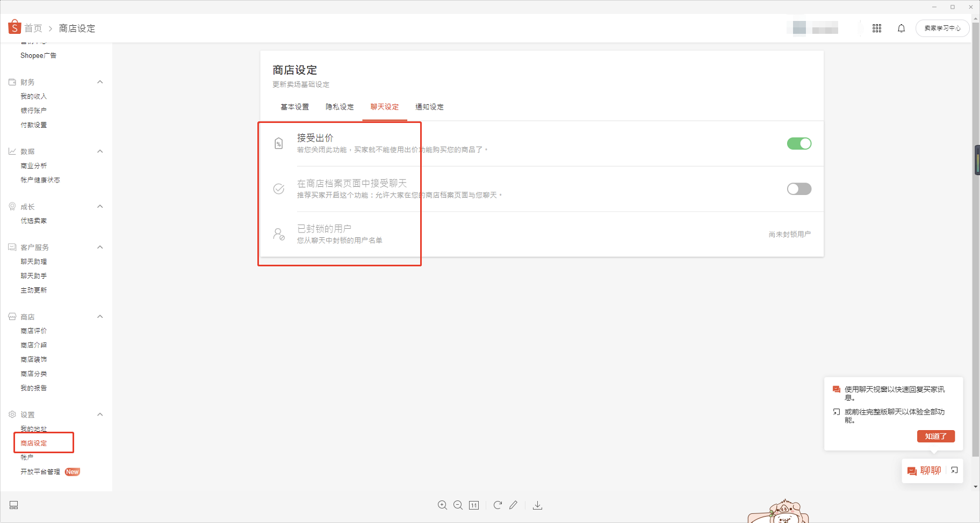This screenshot has height=523, width=980.
Task: Select 商店设定 in the sidebar
Action: pyautogui.click(x=33, y=443)
